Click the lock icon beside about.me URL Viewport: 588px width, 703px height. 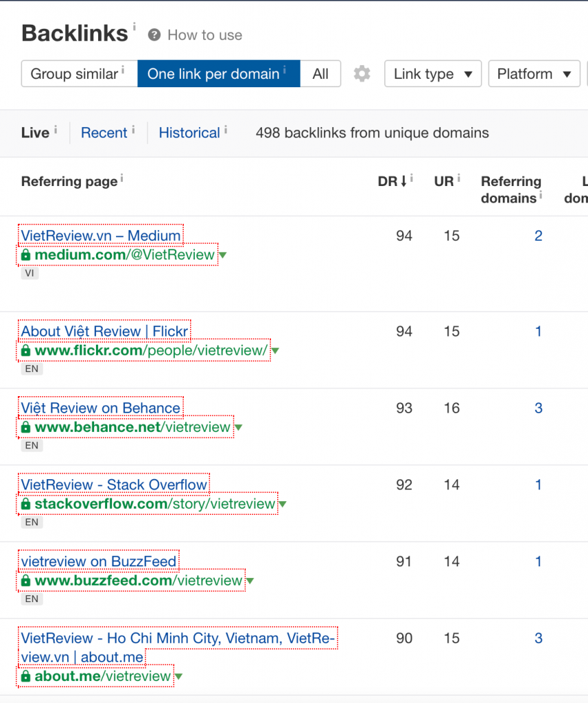click(x=26, y=676)
